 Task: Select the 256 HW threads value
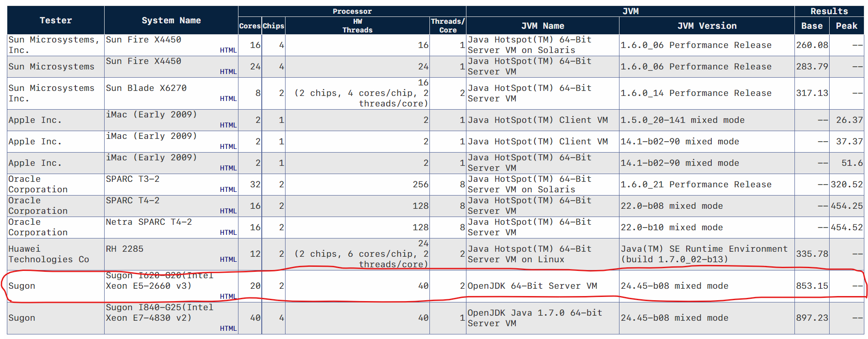coord(420,185)
